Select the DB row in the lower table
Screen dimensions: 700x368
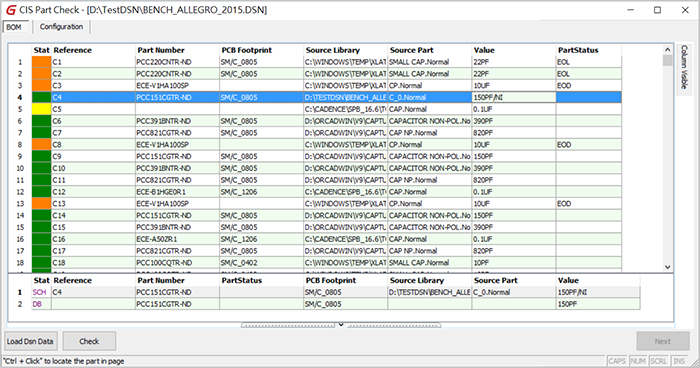pyautogui.click(x=336, y=304)
